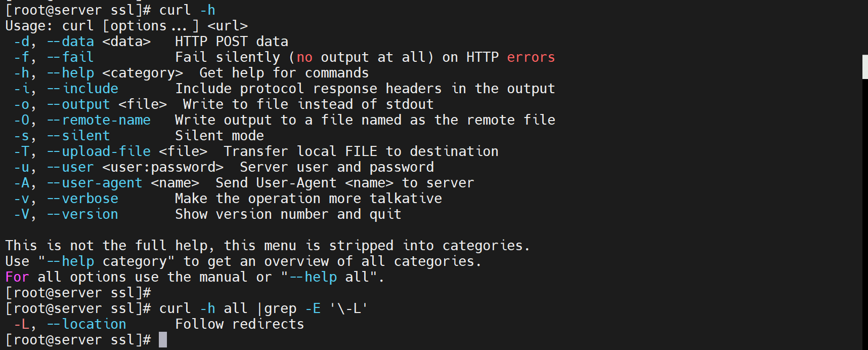This screenshot has height=350, width=868.
Task: Click the terminal scrollbar thumb
Action: point(865,67)
